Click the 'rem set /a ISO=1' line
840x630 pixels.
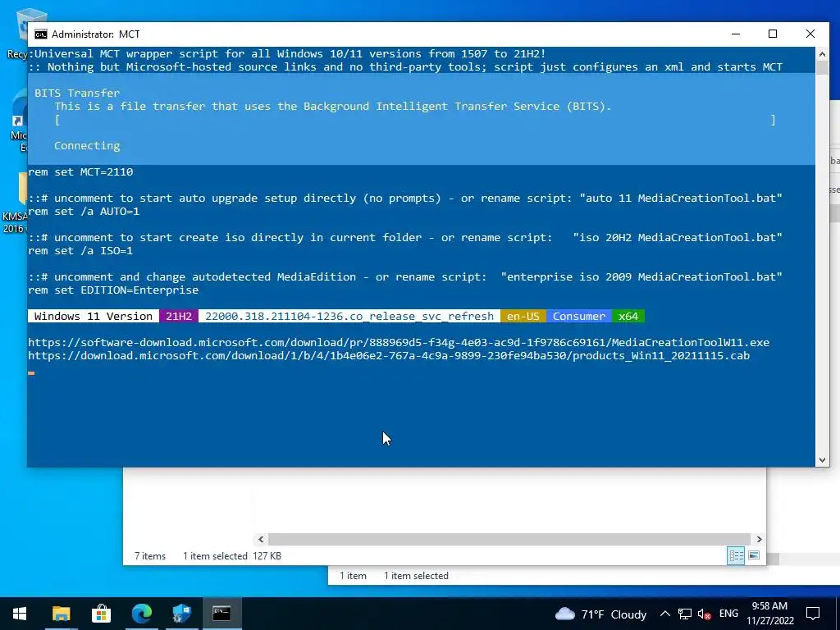80,251
